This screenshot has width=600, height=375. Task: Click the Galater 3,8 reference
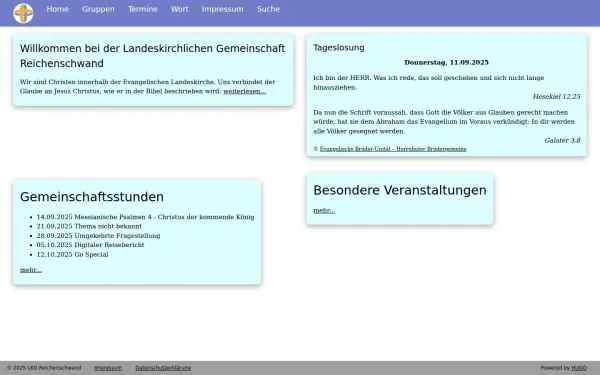click(562, 140)
